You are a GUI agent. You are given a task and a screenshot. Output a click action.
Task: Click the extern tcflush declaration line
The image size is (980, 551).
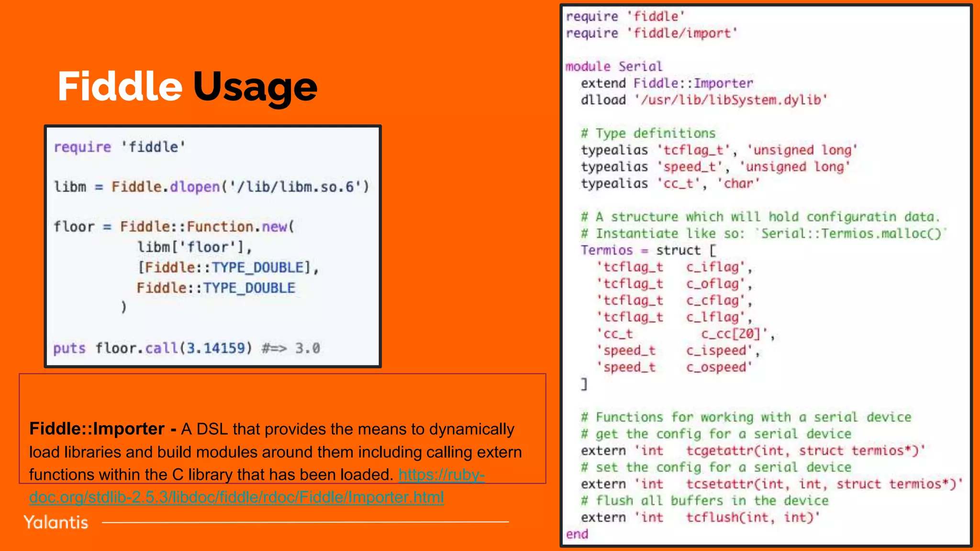click(x=701, y=518)
